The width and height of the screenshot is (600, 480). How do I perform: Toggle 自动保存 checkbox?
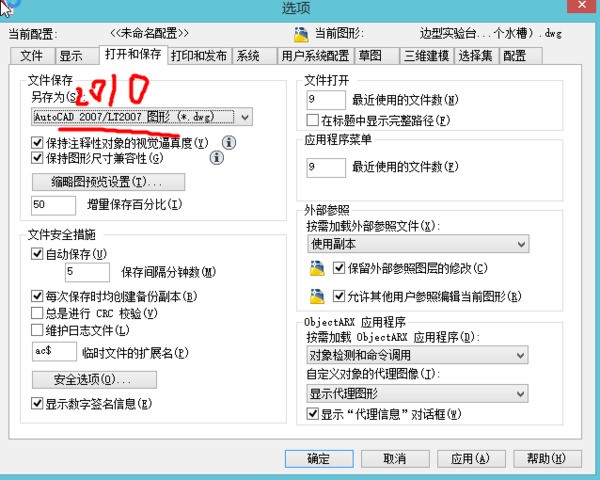38,254
